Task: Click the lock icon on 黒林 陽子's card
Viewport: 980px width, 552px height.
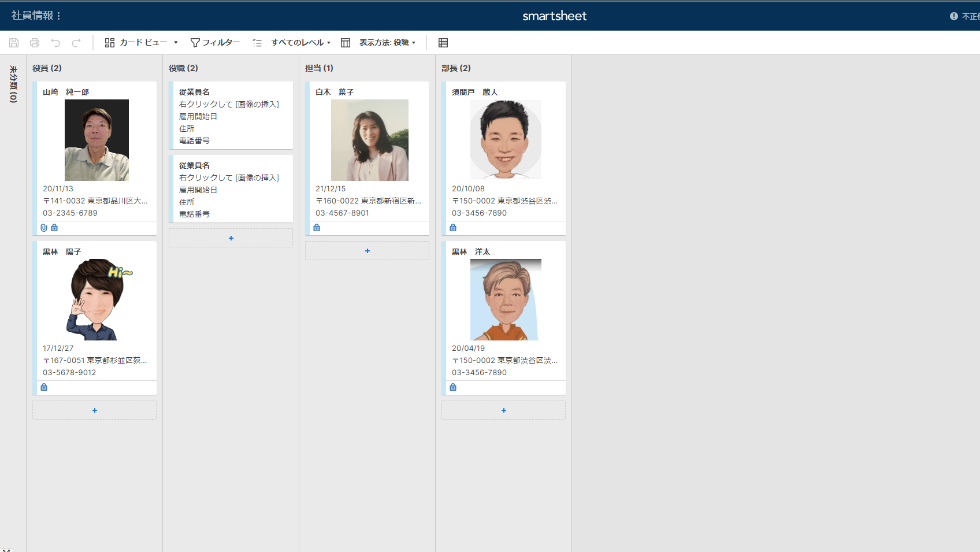Action: tap(44, 387)
